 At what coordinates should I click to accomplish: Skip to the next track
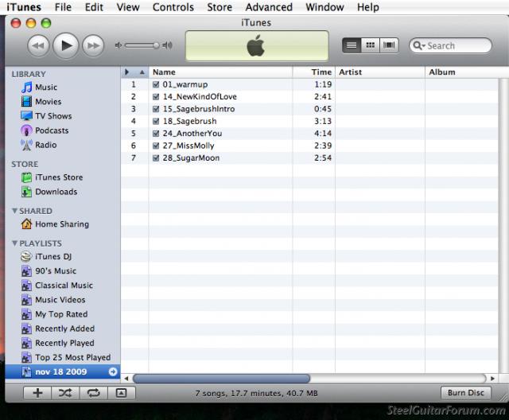[x=93, y=46]
